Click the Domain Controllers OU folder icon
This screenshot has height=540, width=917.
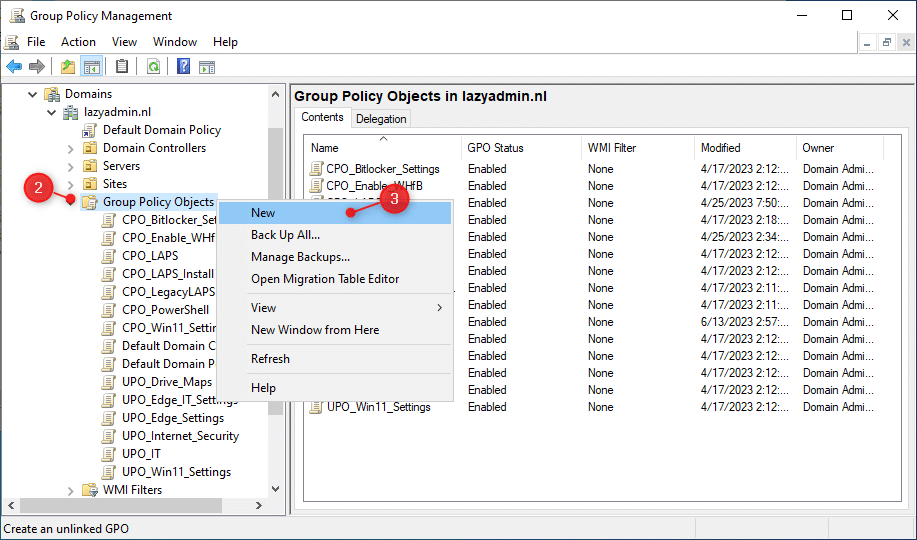[x=89, y=148]
